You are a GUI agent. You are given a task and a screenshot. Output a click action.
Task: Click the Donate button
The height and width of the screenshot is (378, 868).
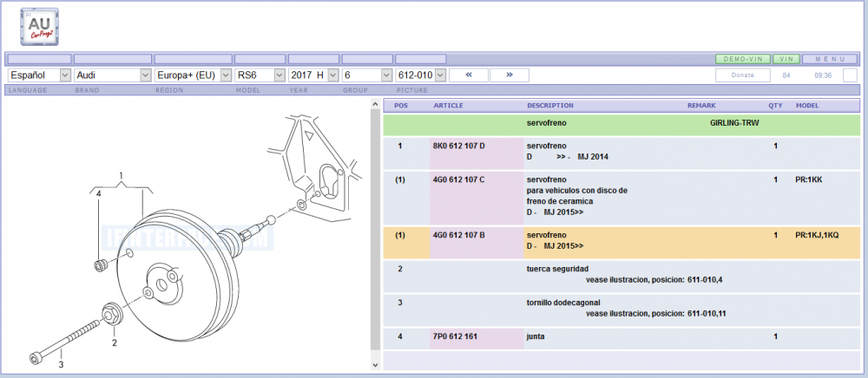click(742, 75)
